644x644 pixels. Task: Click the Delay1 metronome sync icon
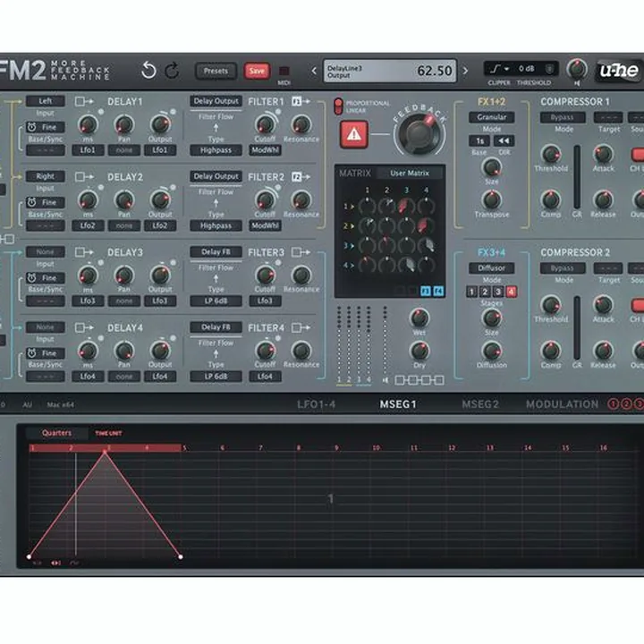[31, 127]
